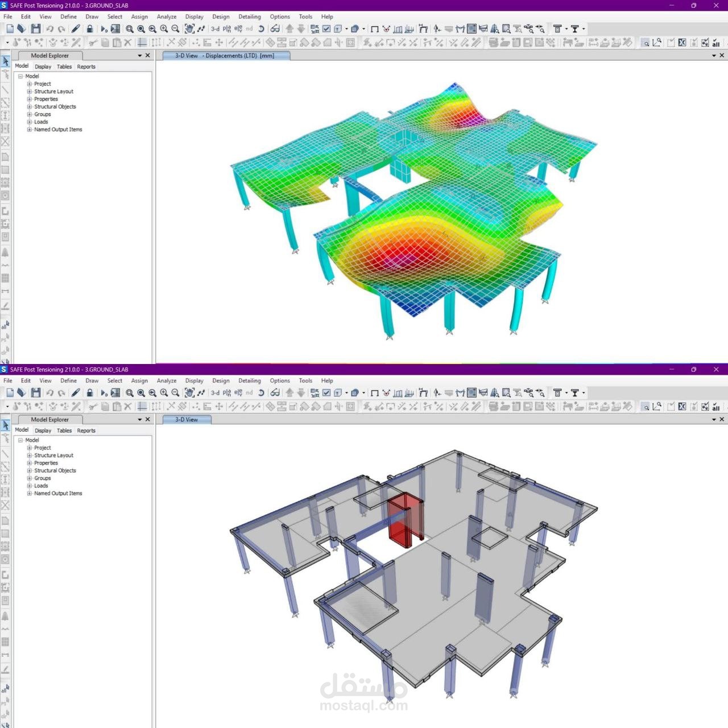The image size is (728, 728).
Task: Click Save icon in top window toolbar
Action: click(36, 28)
